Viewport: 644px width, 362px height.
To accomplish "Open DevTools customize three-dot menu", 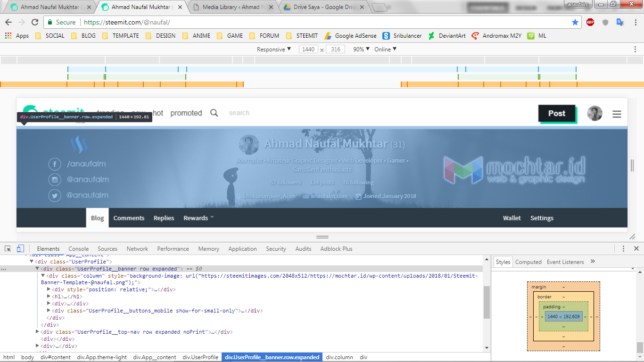I will point(623,248).
